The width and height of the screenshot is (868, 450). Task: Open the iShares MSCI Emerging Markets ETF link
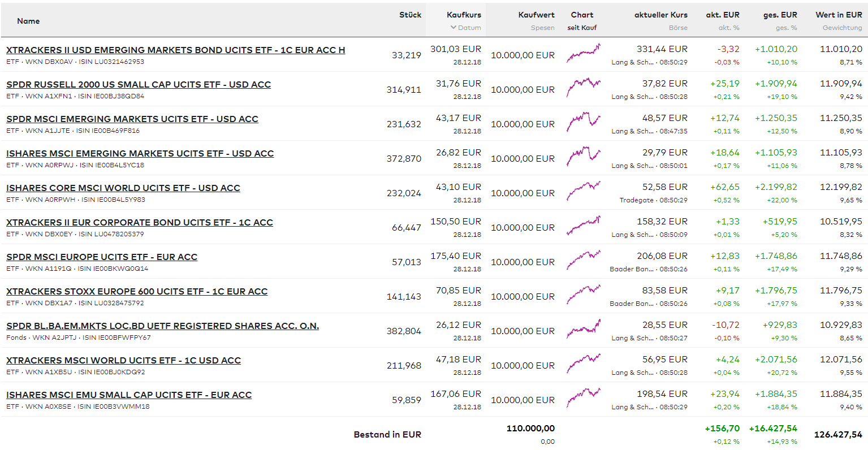point(140,153)
